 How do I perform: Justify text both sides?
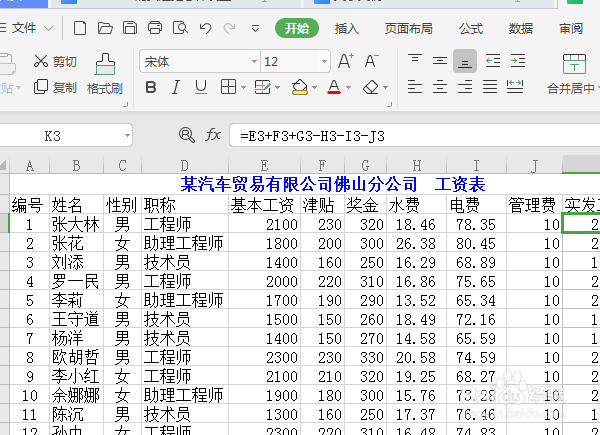tap(490, 87)
